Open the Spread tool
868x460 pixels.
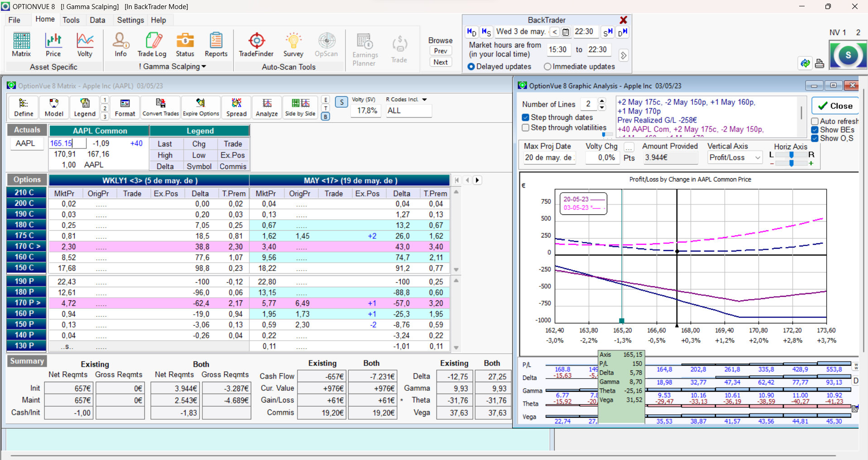point(236,108)
